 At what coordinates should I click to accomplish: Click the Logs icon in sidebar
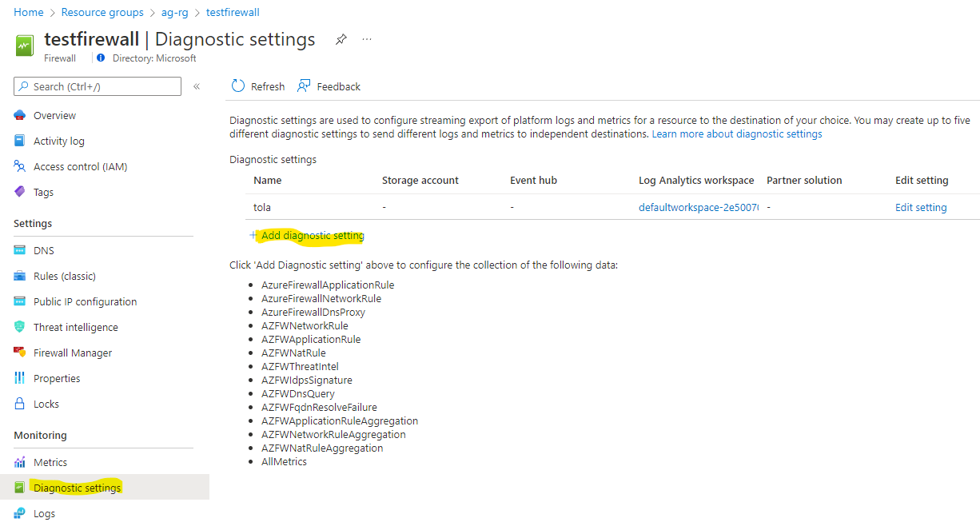20,513
